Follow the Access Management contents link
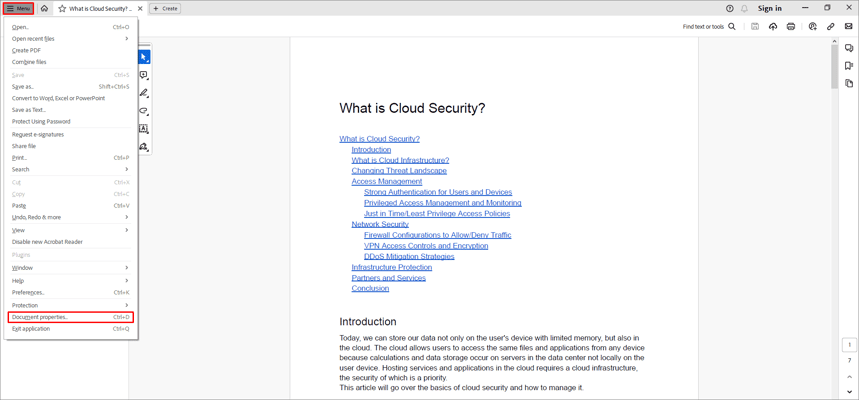This screenshot has width=859, height=400. [x=386, y=182]
